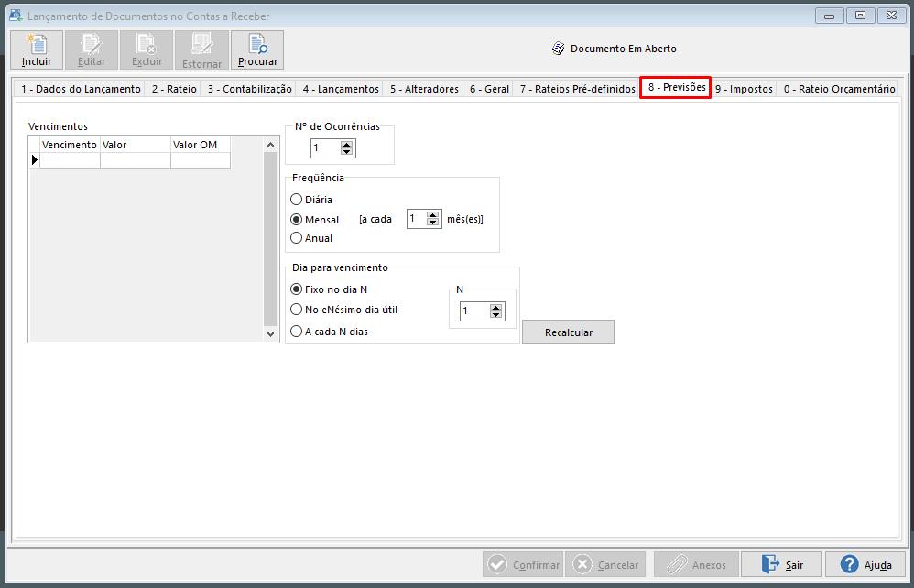Click the Valor OM column header
The height and width of the screenshot is (588, 914).
tap(201, 145)
